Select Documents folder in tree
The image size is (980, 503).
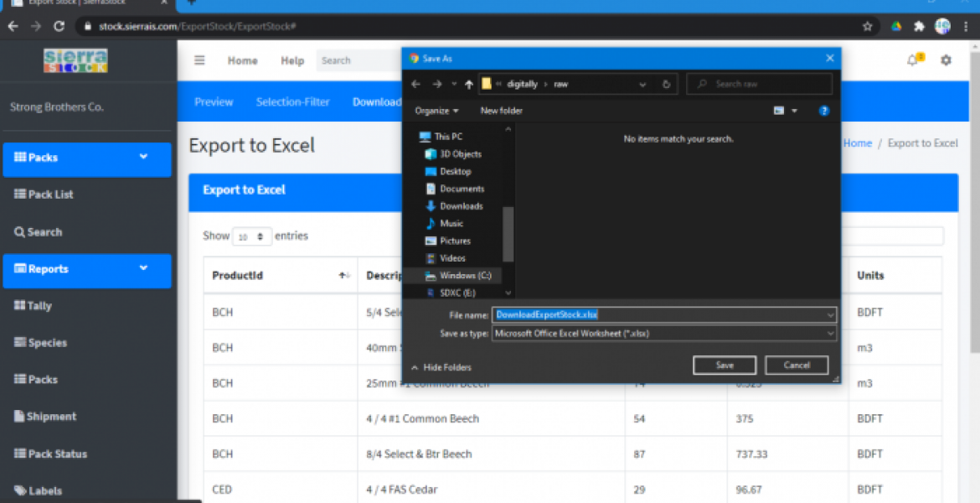click(x=462, y=189)
